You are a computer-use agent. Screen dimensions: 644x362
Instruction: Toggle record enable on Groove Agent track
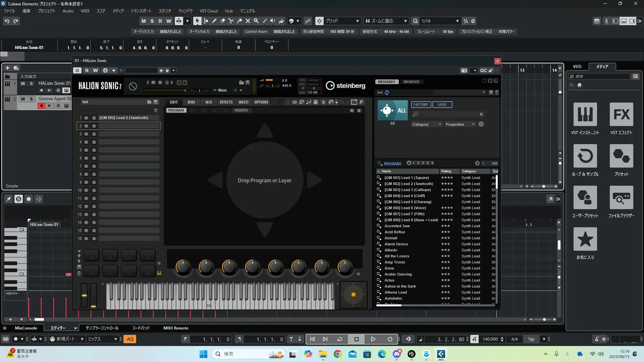pos(42,106)
